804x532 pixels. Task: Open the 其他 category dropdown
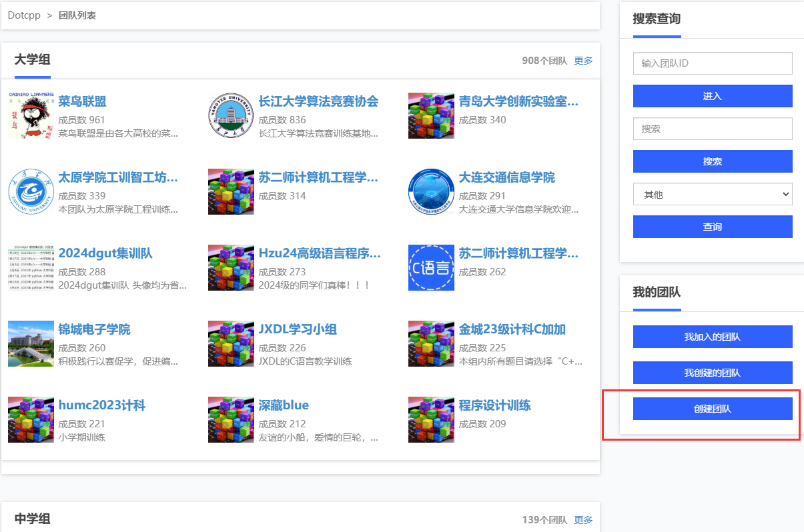713,194
